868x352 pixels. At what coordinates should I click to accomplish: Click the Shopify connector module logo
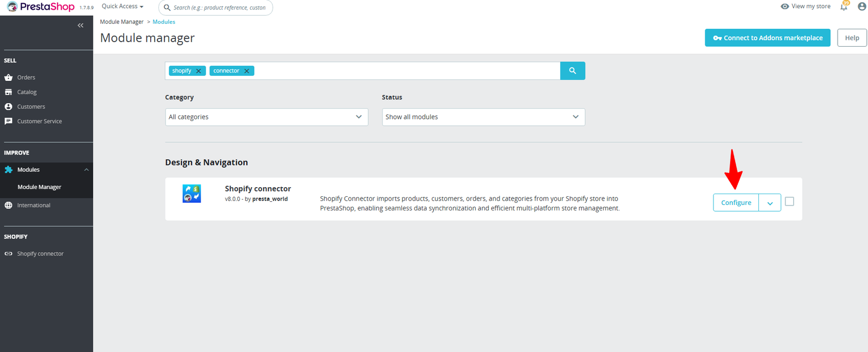(192, 194)
